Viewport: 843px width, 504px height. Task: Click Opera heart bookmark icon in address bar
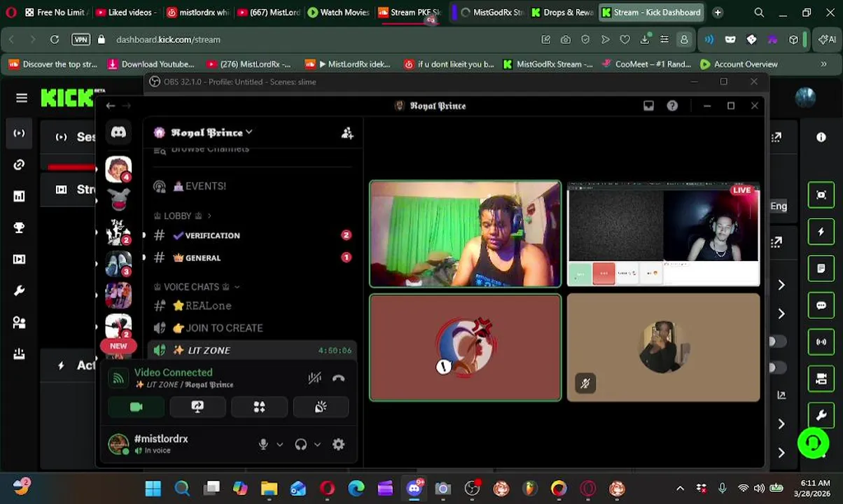625,40
